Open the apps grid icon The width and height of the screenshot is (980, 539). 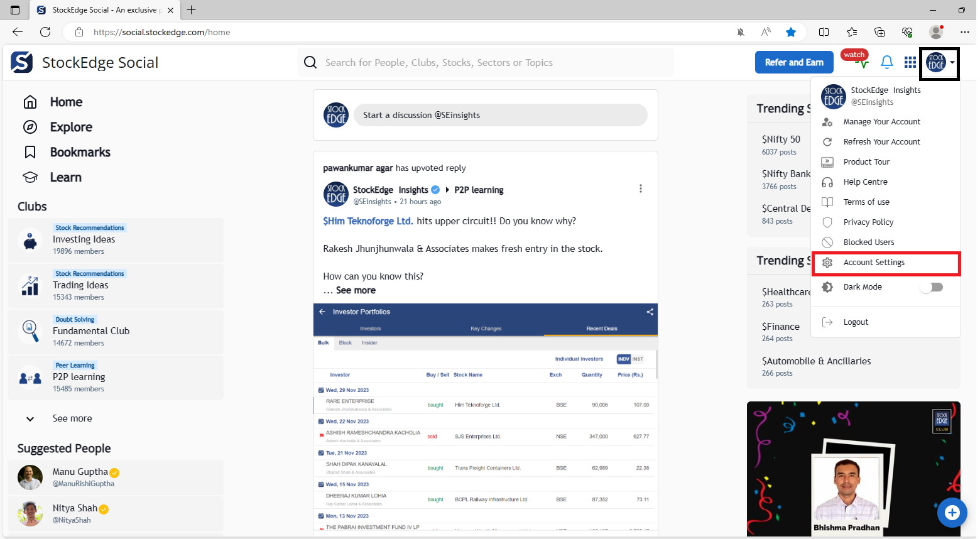pos(910,62)
